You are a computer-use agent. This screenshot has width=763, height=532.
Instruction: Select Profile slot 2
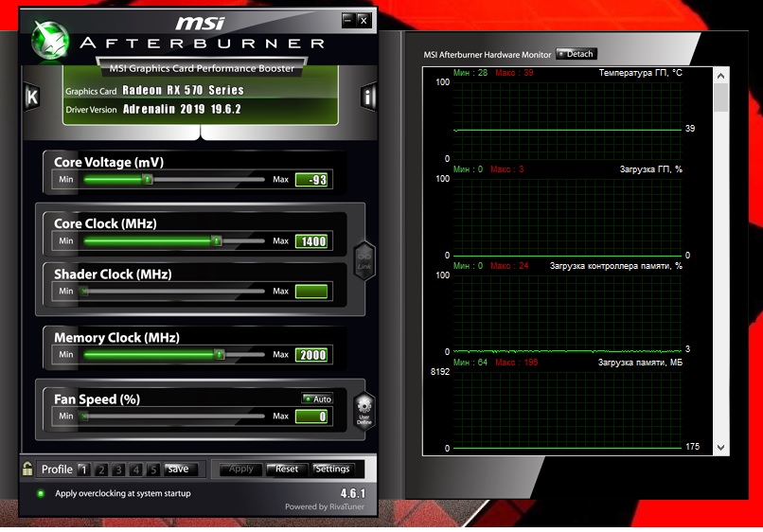(100, 470)
